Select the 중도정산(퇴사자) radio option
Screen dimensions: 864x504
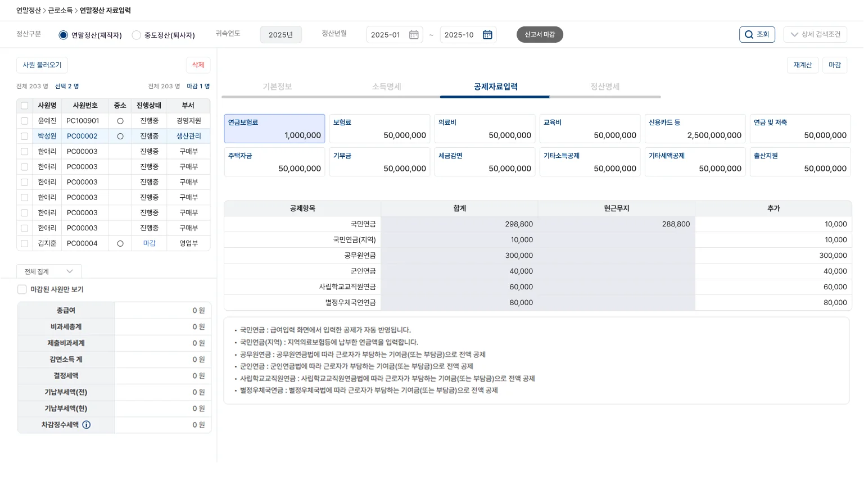coord(137,35)
